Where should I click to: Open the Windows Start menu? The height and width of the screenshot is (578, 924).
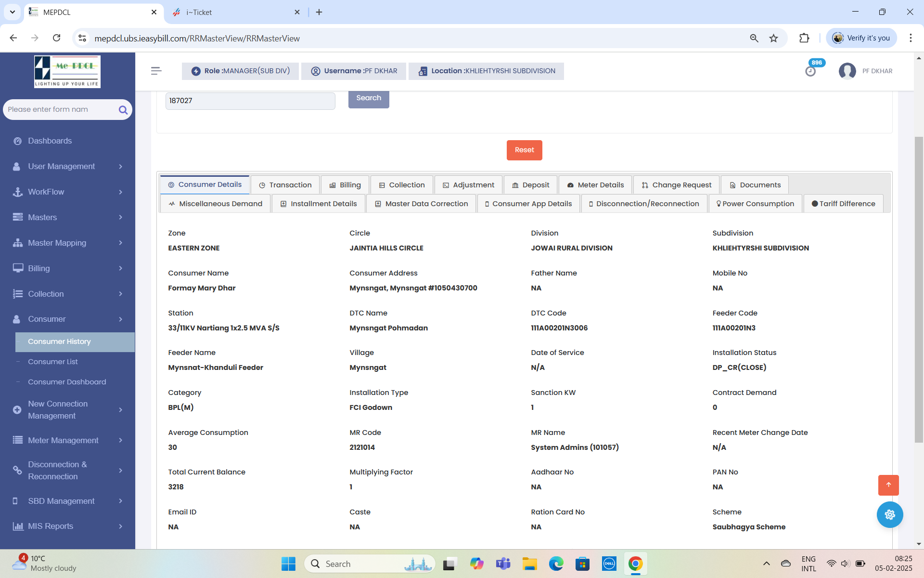coord(288,564)
